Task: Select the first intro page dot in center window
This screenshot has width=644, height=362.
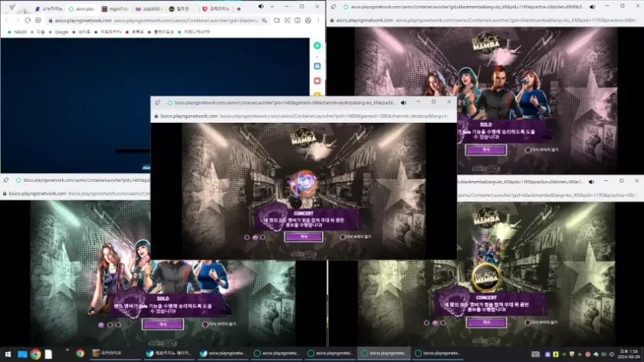Action: coord(248,237)
